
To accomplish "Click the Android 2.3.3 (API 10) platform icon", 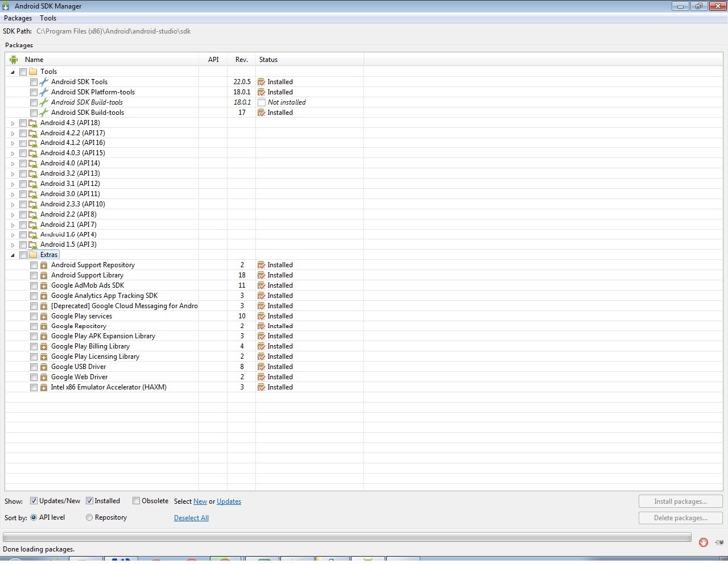I will point(33,204).
